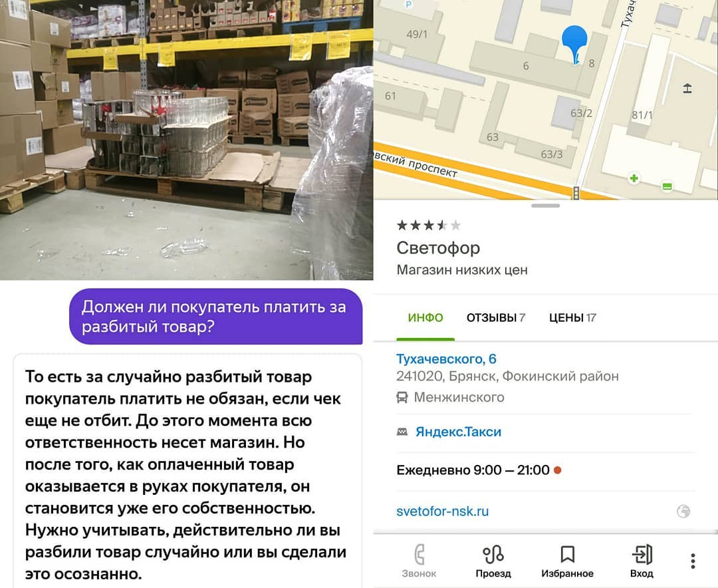Image resolution: width=718 pixels, height=588 pixels.
Task: Open Проезд route directions icon
Action: click(493, 555)
